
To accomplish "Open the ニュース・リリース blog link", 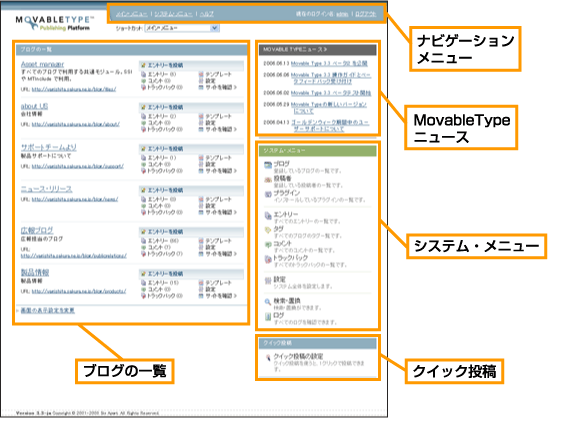I will 46,189.
